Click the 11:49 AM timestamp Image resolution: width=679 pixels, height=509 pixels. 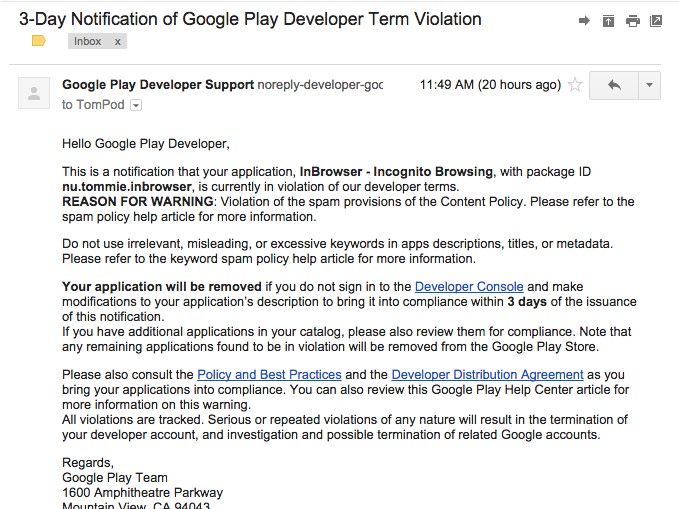[490, 84]
